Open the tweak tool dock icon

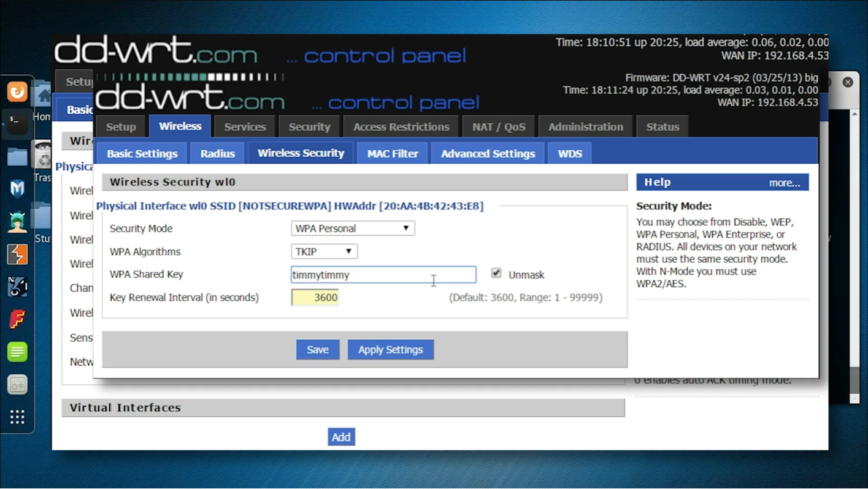pyautogui.click(x=17, y=384)
